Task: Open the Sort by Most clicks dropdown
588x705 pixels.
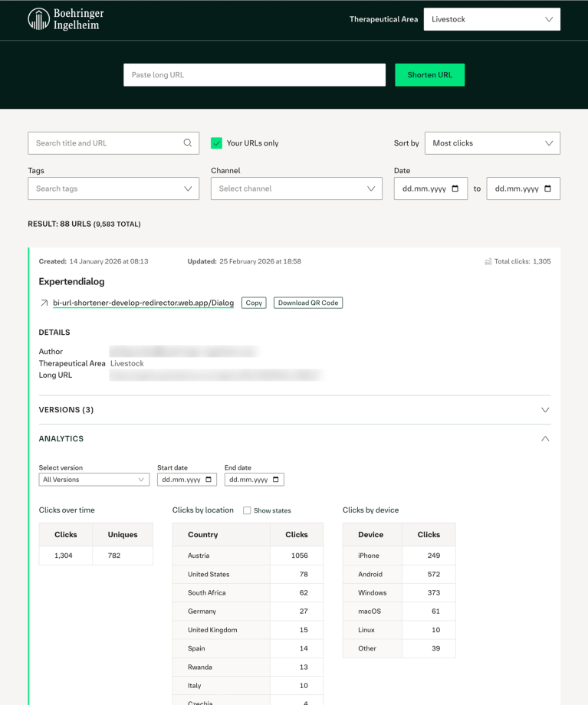Action: coord(492,143)
